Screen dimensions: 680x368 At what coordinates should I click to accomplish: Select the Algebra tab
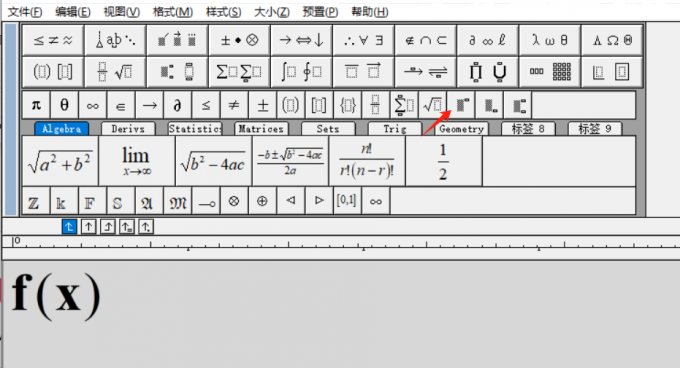(x=61, y=129)
